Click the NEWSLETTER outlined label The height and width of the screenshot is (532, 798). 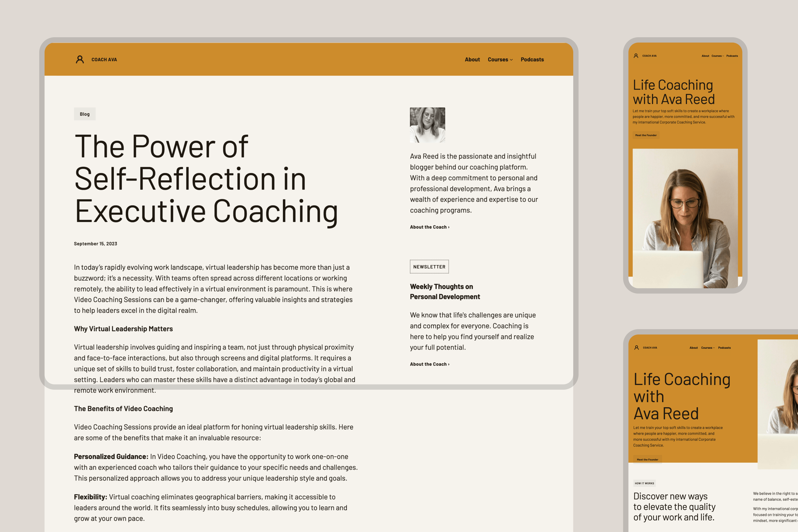429,267
